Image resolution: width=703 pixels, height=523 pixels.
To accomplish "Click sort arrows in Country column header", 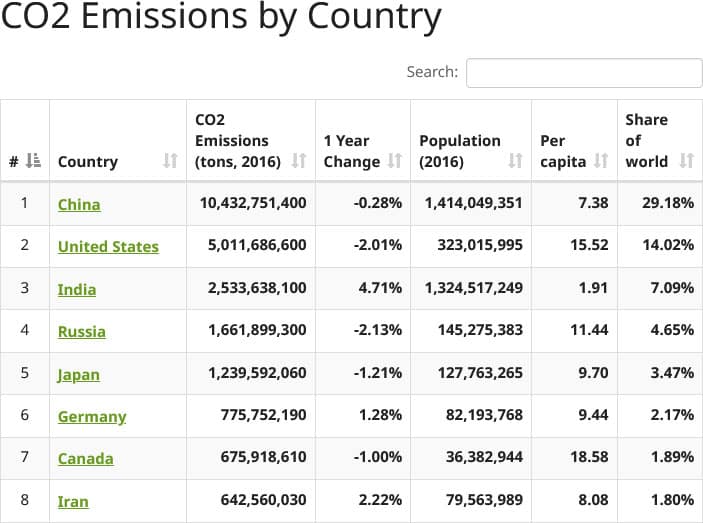I will pyautogui.click(x=170, y=161).
